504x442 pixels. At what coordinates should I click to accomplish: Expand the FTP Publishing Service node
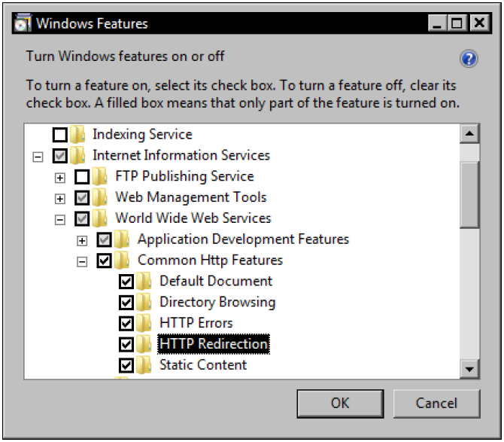59,178
